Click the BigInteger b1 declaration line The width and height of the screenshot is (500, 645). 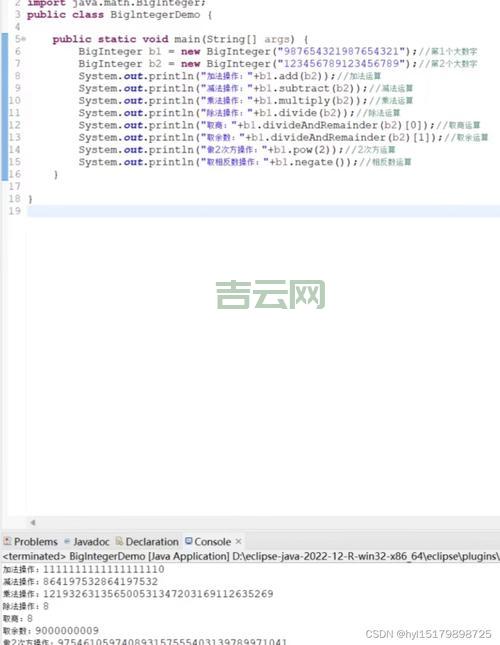[x=278, y=51]
